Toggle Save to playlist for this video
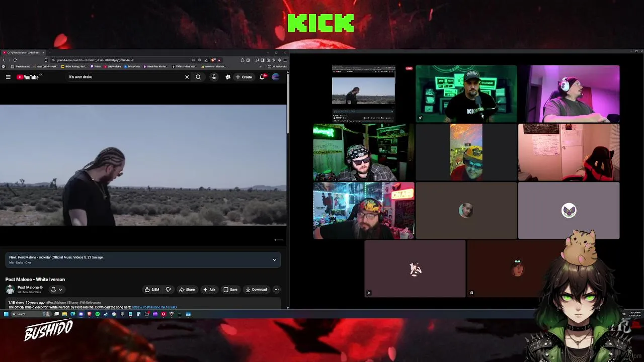The height and width of the screenshot is (362, 644). [x=230, y=290]
